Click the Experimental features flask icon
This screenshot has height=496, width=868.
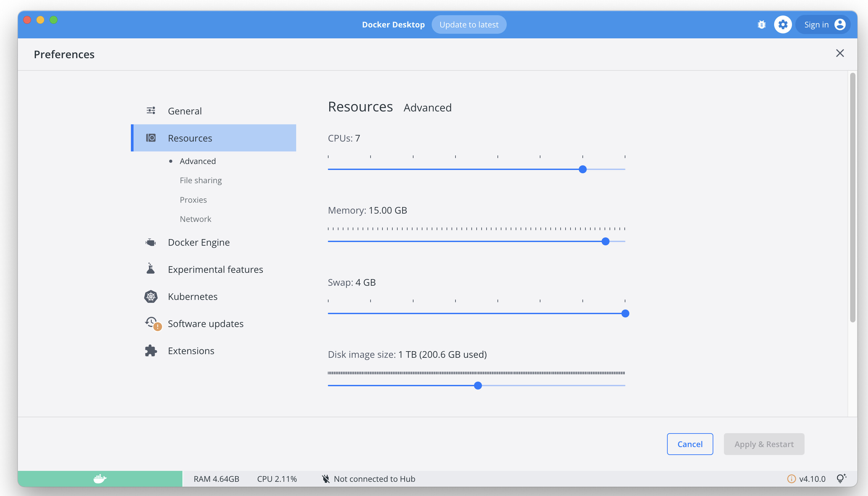click(150, 269)
